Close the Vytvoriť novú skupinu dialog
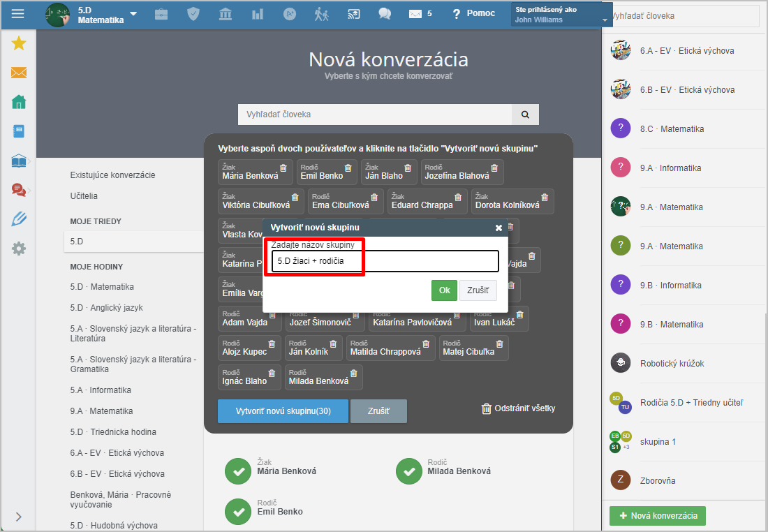 click(x=499, y=228)
